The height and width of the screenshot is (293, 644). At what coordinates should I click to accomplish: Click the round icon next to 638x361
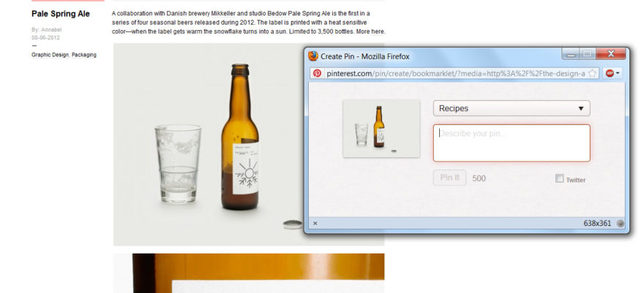[620, 224]
